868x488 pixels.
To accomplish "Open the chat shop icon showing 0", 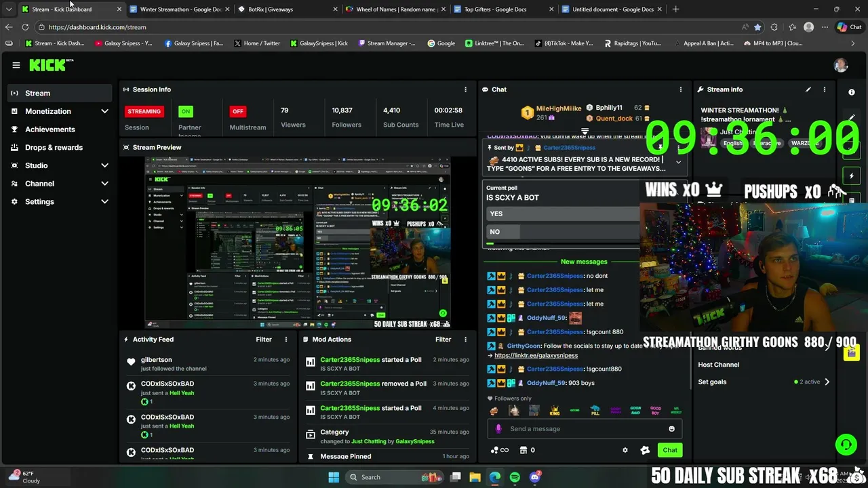I will [x=527, y=450].
